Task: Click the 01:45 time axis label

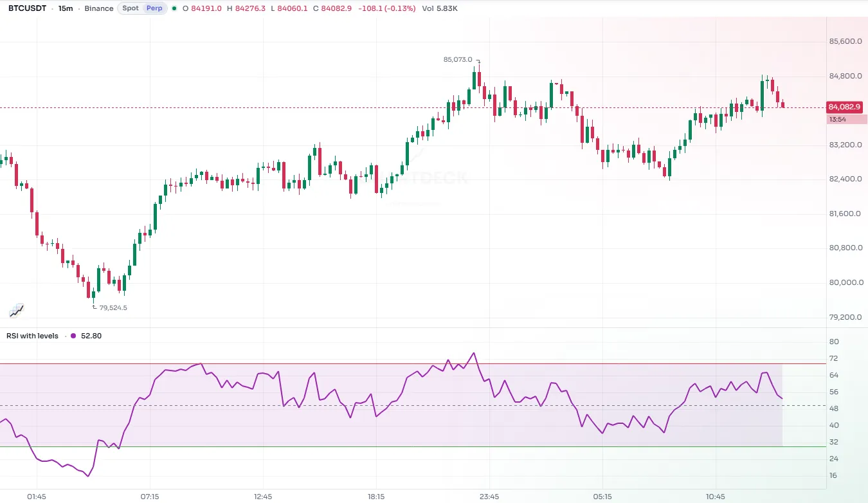Action: tap(37, 497)
